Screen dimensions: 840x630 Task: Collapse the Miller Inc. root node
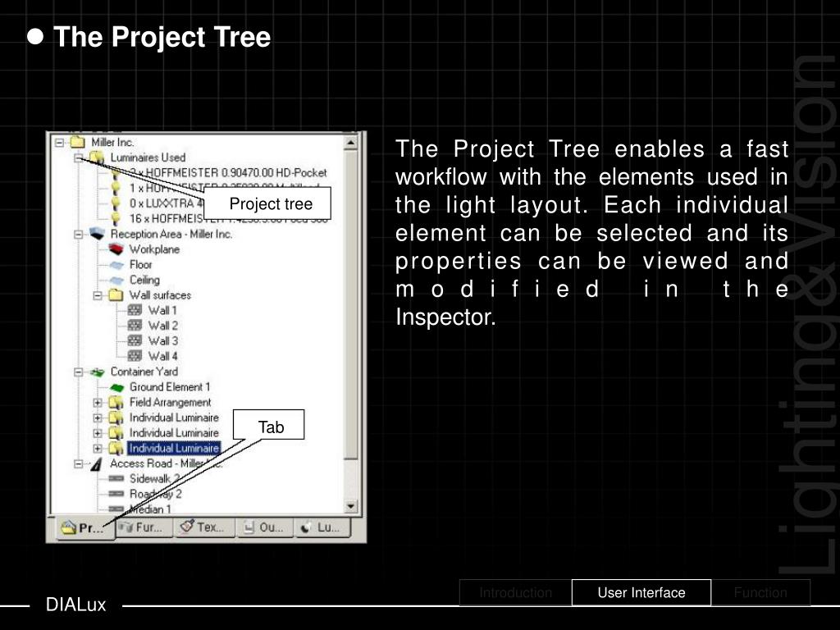pos(59,143)
